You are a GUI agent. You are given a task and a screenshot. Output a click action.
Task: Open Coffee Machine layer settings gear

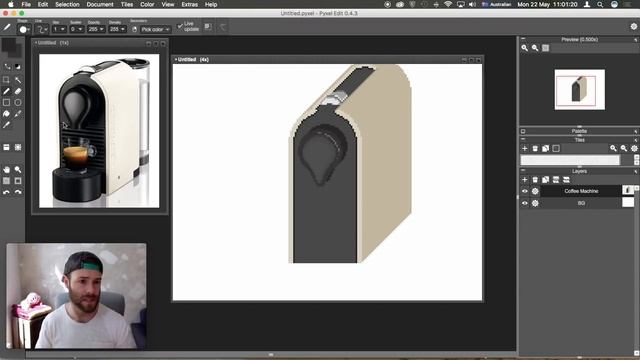[535, 191]
